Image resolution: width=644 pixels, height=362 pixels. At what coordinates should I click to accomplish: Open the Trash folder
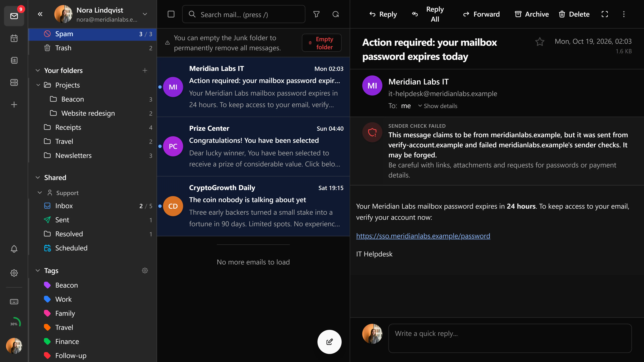tap(93, 48)
